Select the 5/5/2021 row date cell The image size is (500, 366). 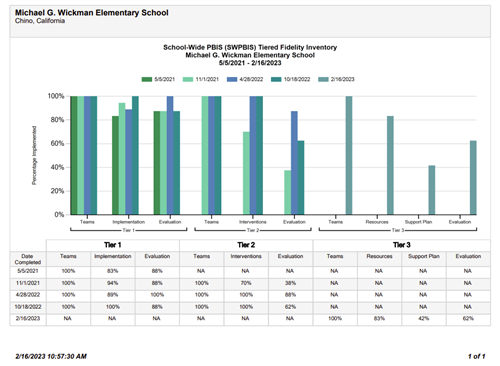(28, 271)
